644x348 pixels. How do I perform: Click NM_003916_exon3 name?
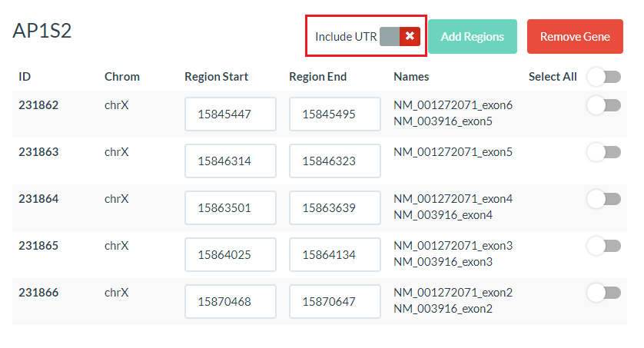(443, 262)
